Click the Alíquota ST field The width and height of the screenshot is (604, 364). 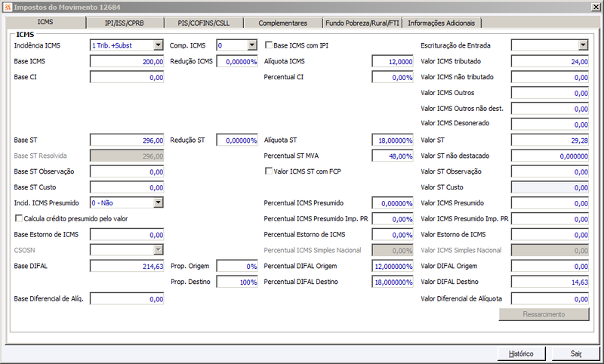pyautogui.click(x=393, y=140)
